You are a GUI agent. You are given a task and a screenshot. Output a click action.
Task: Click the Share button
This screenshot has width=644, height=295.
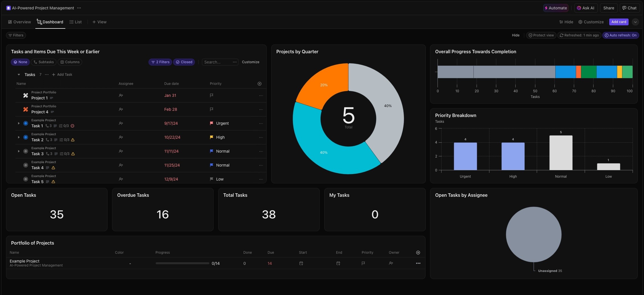point(609,8)
